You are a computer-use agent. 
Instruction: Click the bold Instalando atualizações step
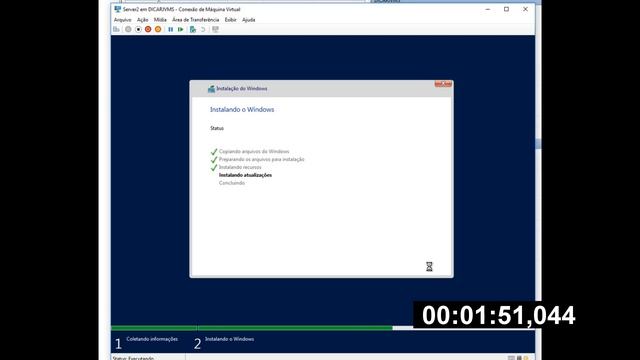coord(245,175)
